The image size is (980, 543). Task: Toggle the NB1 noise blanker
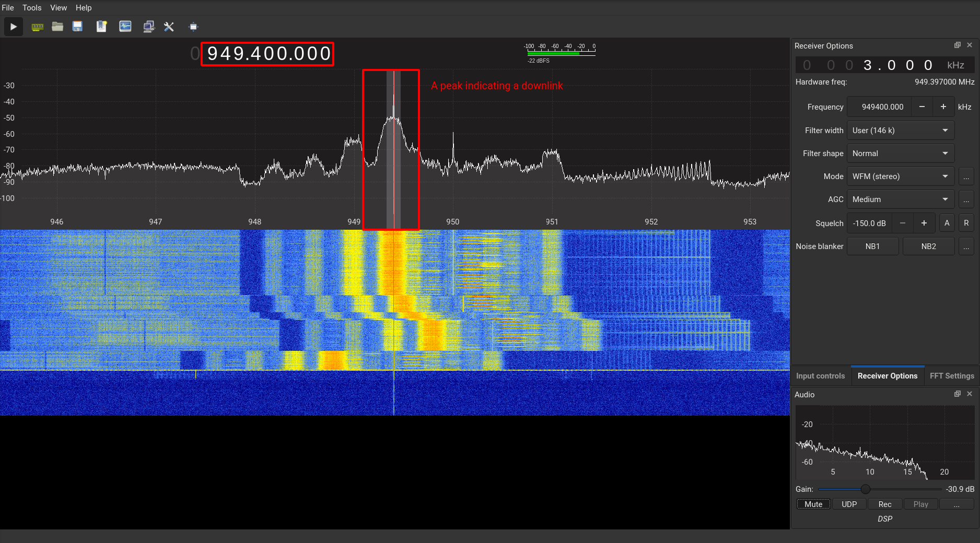(x=872, y=246)
